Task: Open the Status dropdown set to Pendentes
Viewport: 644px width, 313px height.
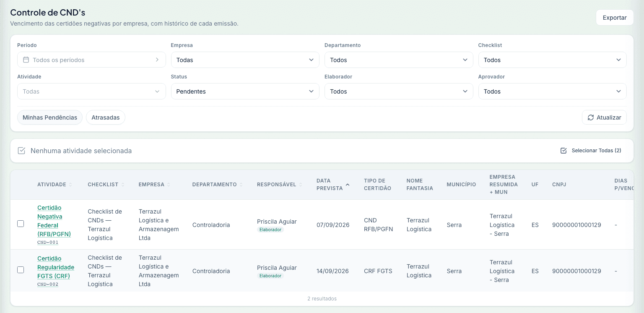Action: pyautogui.click(x=245, y=91)
